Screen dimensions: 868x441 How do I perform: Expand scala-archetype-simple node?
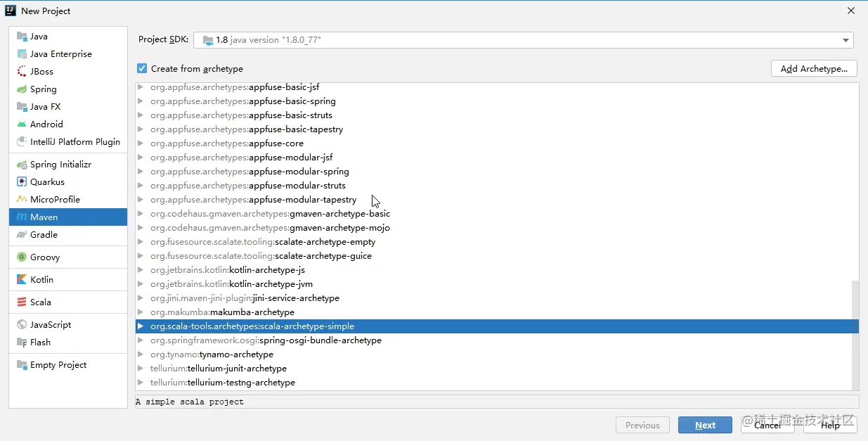click(141, 326)
